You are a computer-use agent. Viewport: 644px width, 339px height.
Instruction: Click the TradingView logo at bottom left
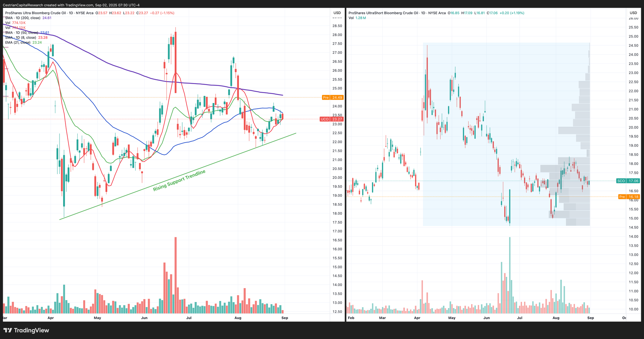(x=26, y=330)
